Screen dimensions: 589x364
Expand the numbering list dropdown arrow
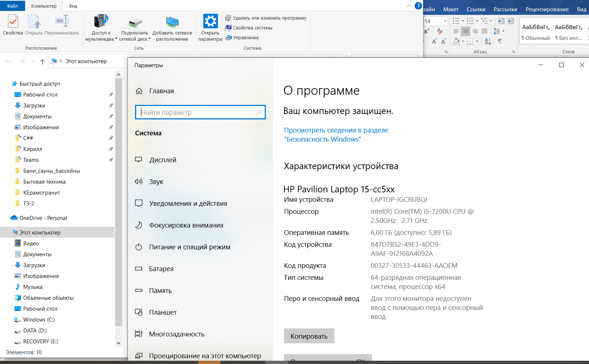(x=477, y=21)
